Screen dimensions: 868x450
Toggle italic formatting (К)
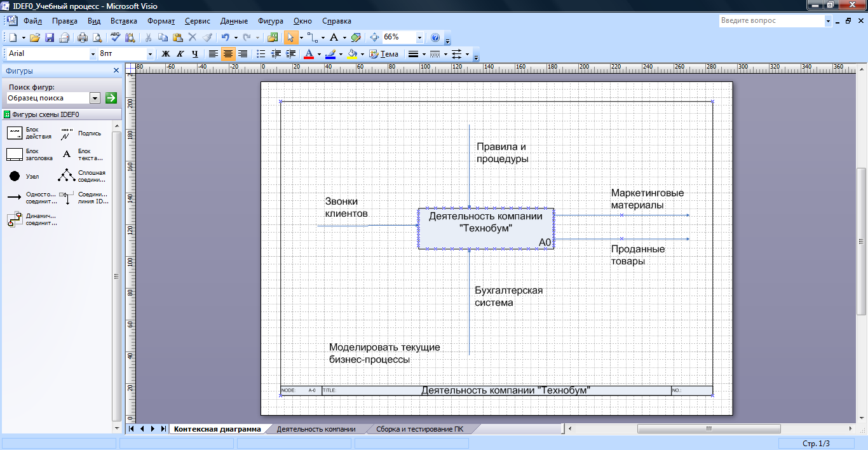(180, 54)
